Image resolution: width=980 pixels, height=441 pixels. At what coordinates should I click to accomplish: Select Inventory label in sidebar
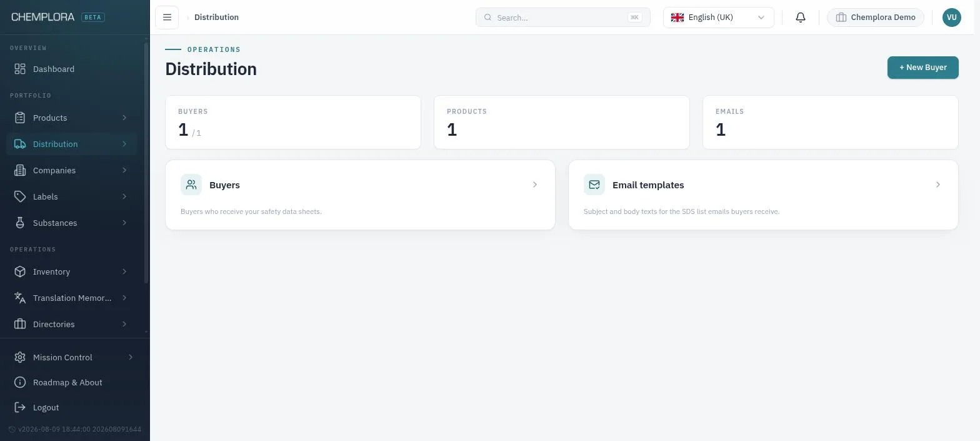(51, 271)
